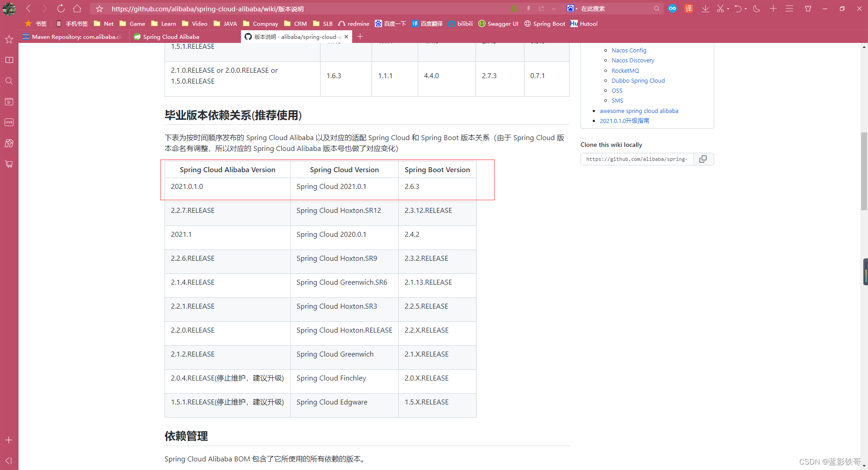The image size is (868, 470).
Task: Open the SLB bookmark folder
Action: (323, 23)
